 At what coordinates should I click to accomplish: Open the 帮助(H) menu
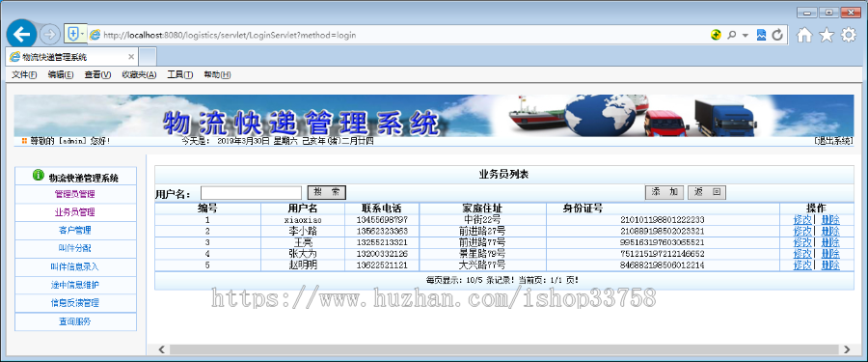217,75
